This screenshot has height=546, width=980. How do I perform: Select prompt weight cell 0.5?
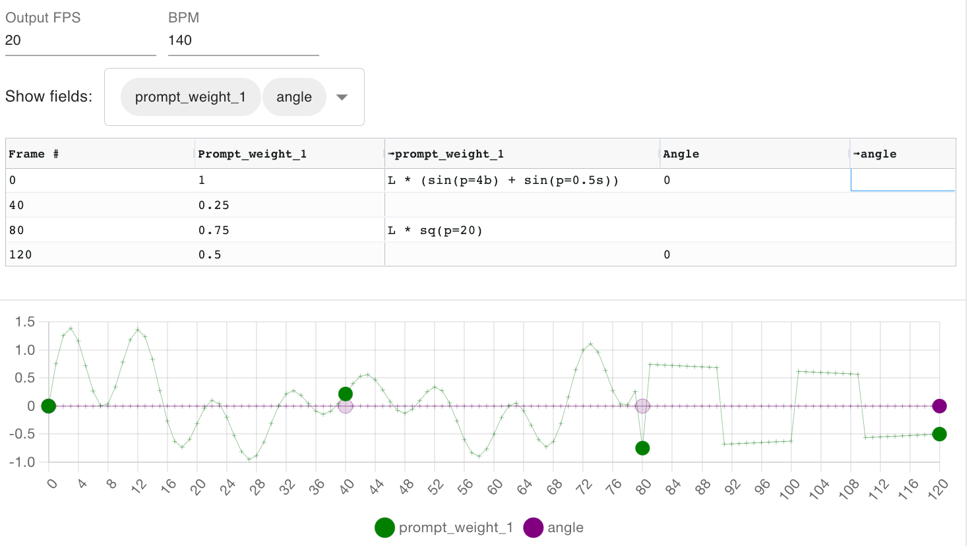click(x=290, y=255)
